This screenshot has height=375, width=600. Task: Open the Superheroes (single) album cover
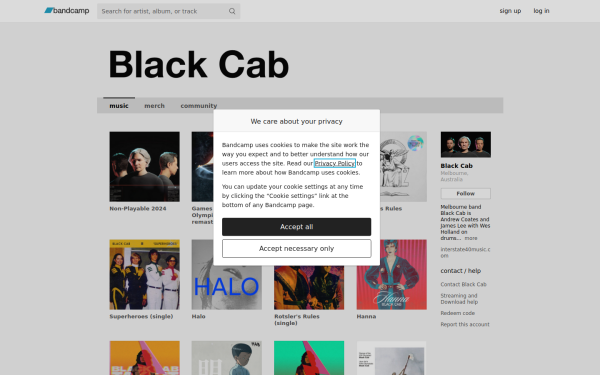click(144, 274)
